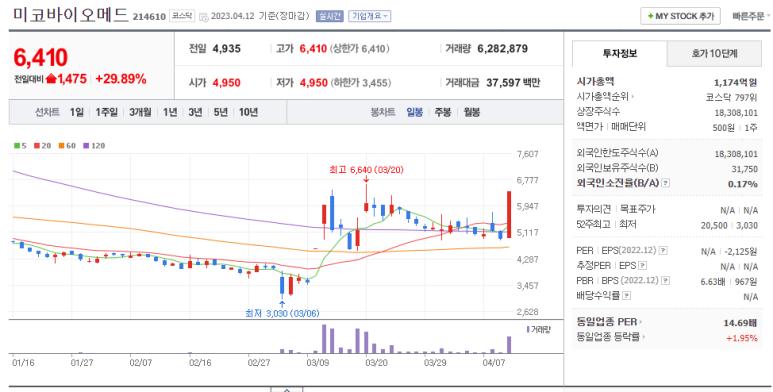Image resolution: width=773 pixels, height=392 pixels.
Task: Select the 1일 line chart period
Action: pos(76,112)
